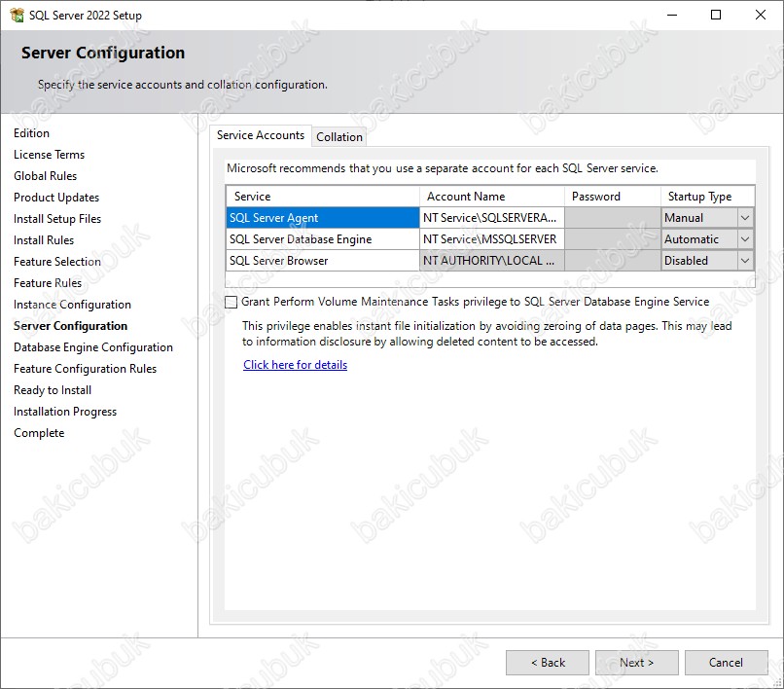Screen dimensions: 784x689
Task: Select the SQL Server Database Engine service row
Action: pyautogui.click(x=322, y=239)
